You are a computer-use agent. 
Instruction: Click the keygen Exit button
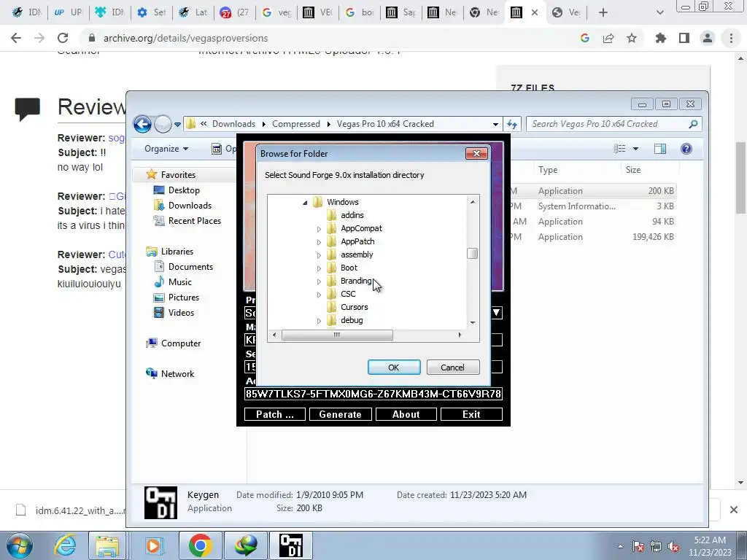[471, 414]
